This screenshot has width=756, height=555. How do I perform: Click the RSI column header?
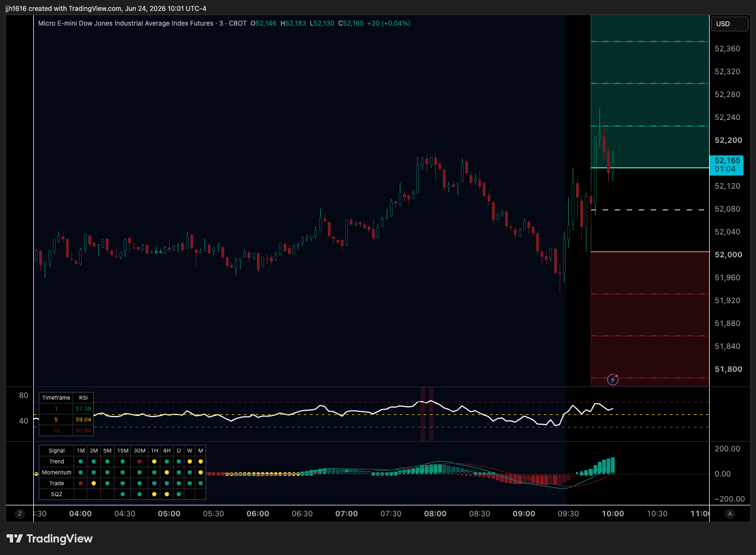[83, 398]
